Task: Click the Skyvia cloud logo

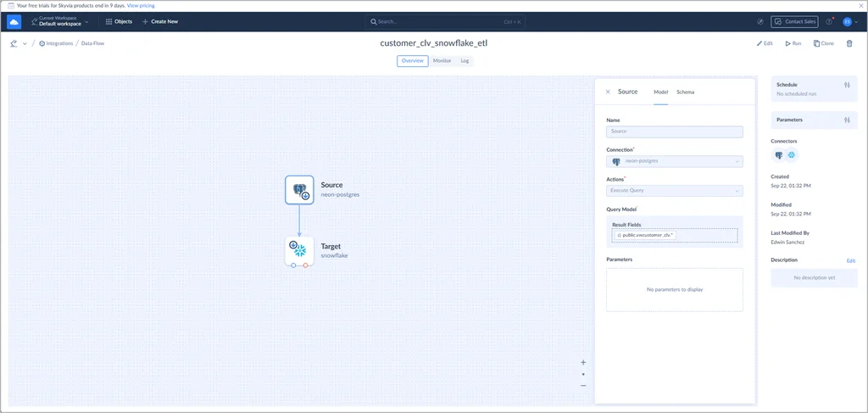Action: (14, 21)
